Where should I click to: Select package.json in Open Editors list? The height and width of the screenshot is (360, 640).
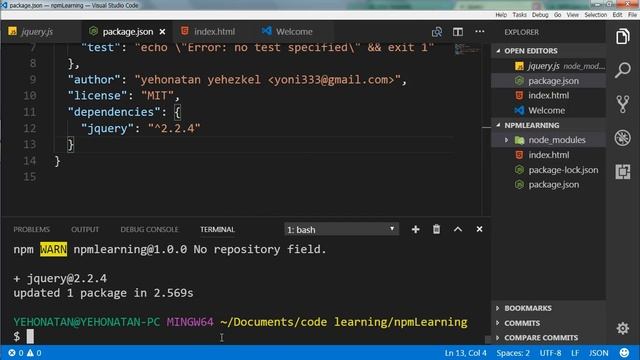point(549,81)
